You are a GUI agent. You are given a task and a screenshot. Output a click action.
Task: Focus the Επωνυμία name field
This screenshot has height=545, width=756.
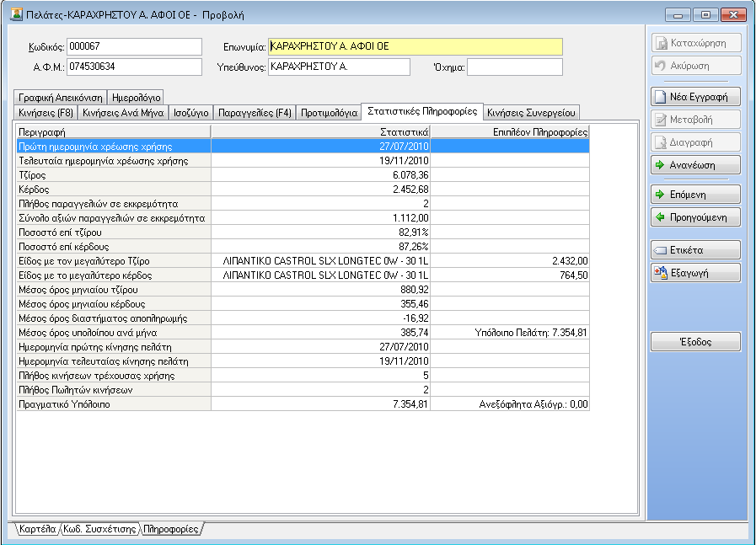416,46
